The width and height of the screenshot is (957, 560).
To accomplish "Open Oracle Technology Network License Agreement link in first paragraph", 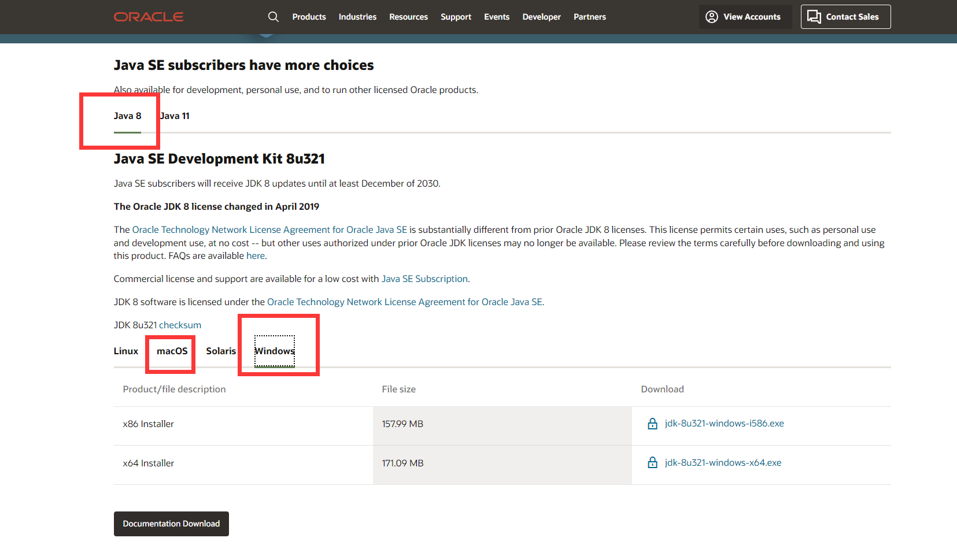I will (x=269, y=230).
